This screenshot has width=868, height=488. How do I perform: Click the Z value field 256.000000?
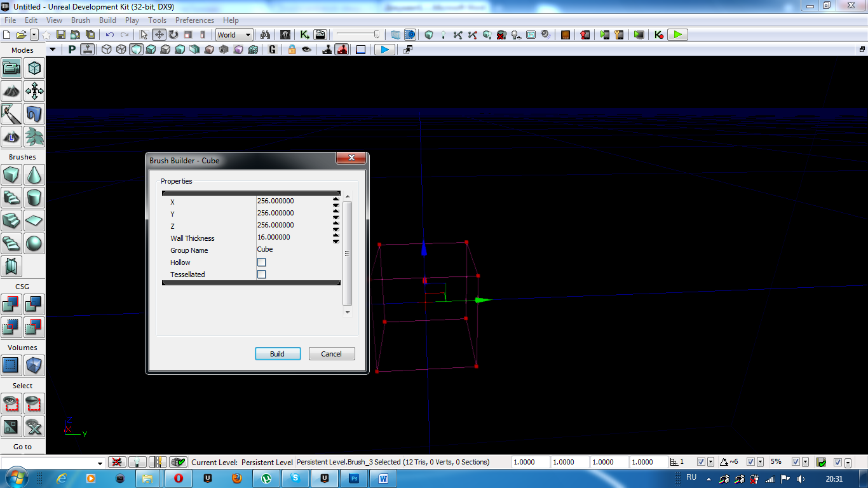pos(294,225)
